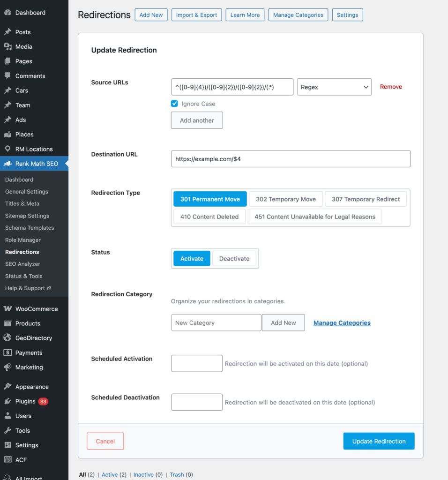Click the Comments bubble icon
This screenshot has width=448, height=480.
tap(7, 76)
